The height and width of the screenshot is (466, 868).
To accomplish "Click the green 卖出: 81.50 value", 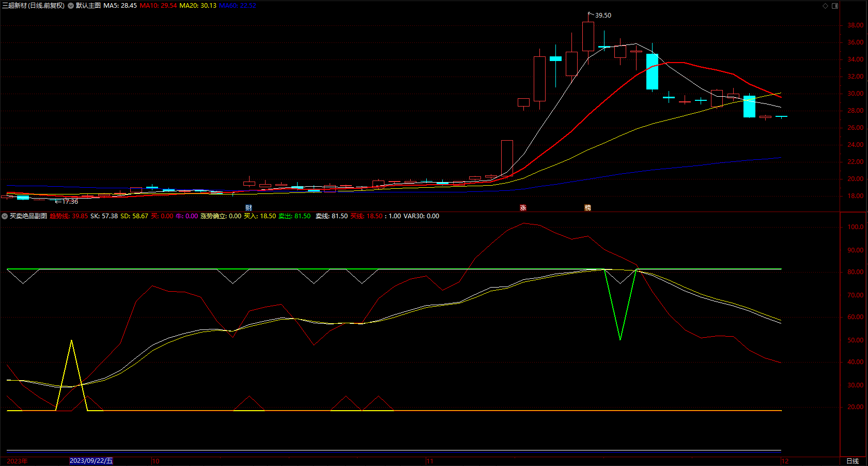I will click(x=295, y=216).
